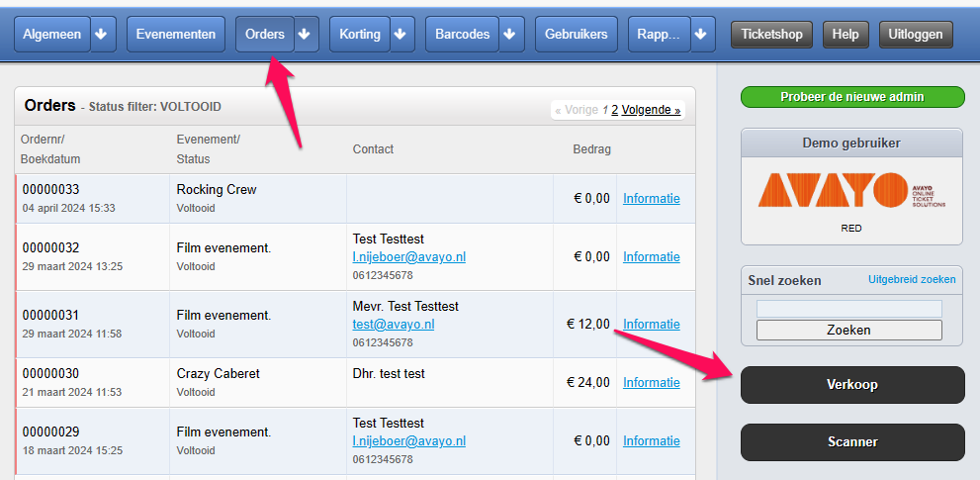The image size is (980, 480).
Task: Open the Scanner button
Action: point(852,442)
